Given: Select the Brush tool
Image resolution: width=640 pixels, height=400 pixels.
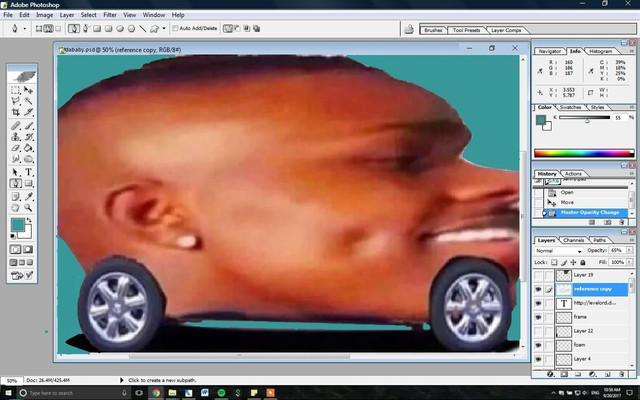Looking at the screenshot, I should (28, 126).
